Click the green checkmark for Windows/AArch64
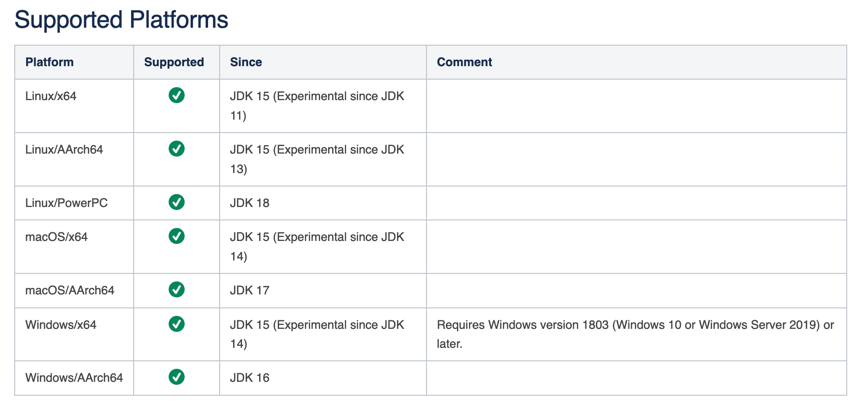This screenshot has width=864, height=414. pyautogui.click(x=176, y=377)
